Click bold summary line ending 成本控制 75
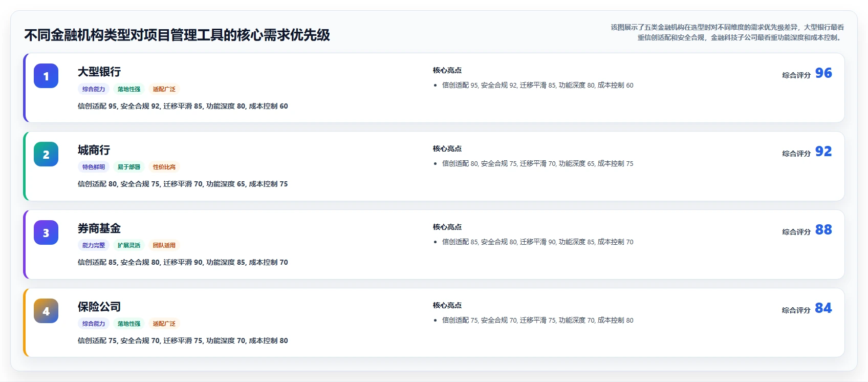The height and width of the screenshot is (382, 868). tap(183, 184)
